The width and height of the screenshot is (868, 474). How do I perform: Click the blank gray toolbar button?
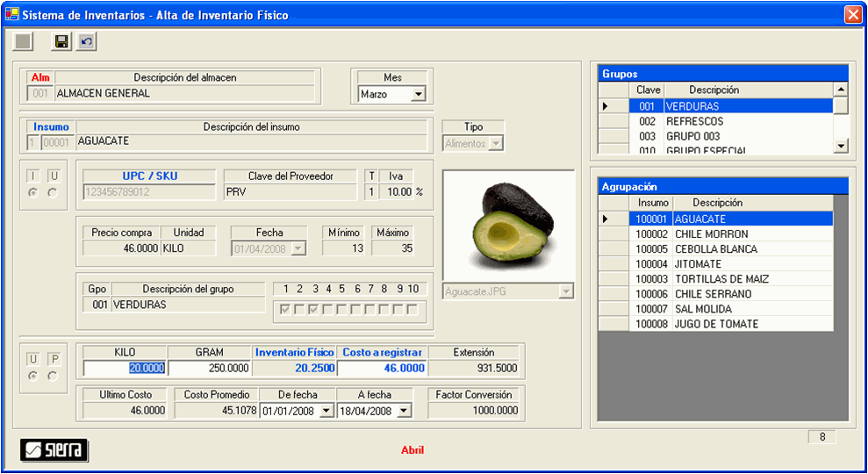coord(24,41)
